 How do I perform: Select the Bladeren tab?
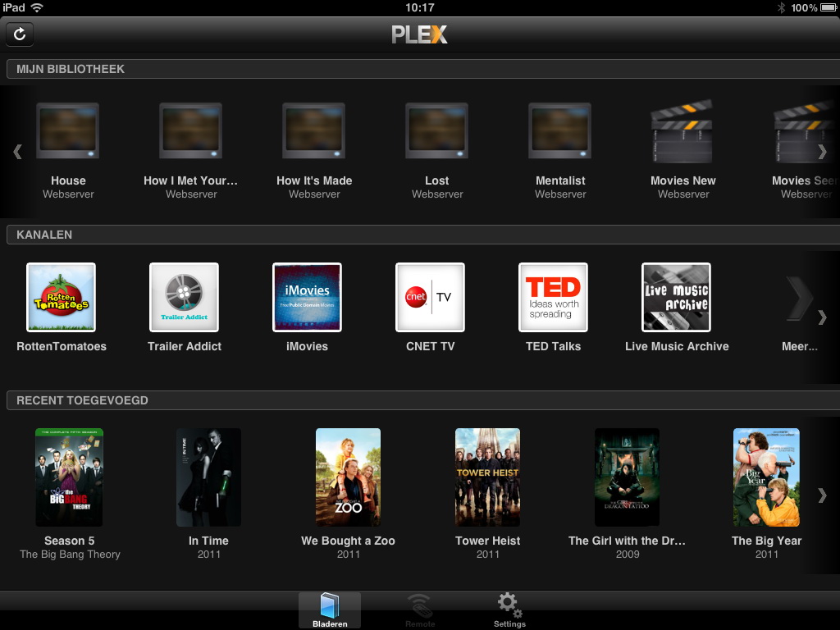point(329,610)
